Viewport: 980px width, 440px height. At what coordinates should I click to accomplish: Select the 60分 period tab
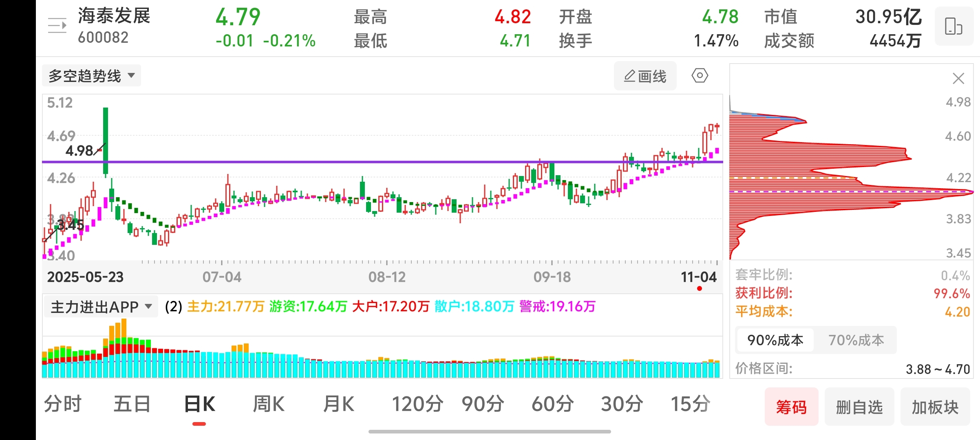(x=552, y=404)
